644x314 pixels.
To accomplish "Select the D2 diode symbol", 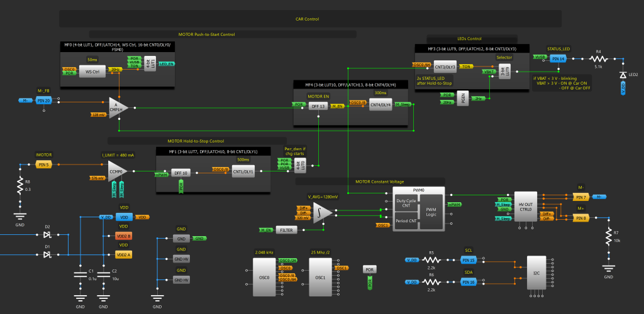I will [x=47, y=235].
